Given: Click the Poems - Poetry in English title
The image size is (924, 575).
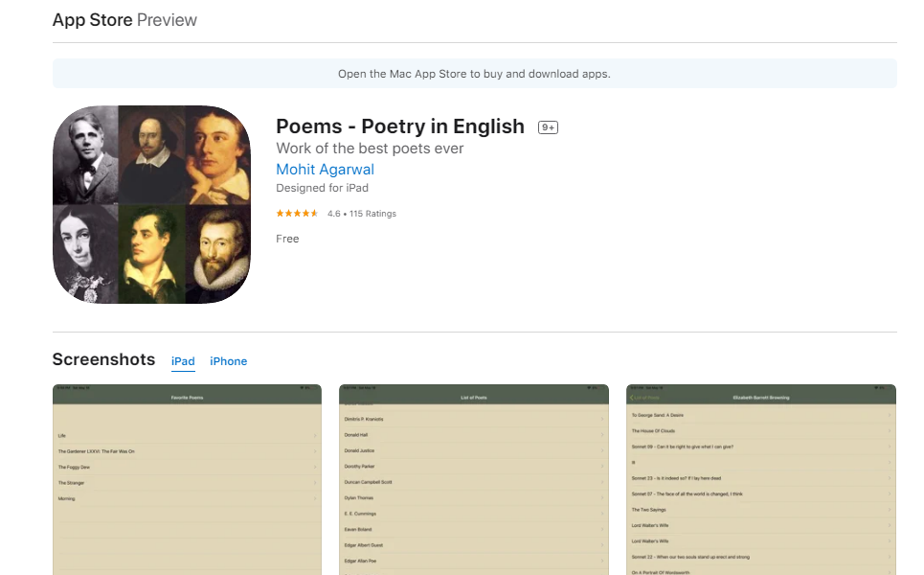Looking at the screenshot, I should click(x=400, y=126).
